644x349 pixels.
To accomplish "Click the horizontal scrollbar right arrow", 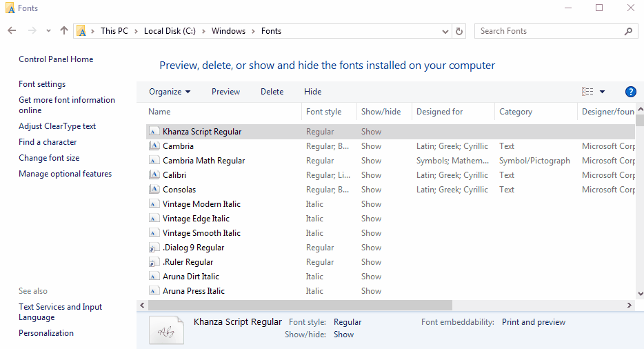I will point(630,305).
